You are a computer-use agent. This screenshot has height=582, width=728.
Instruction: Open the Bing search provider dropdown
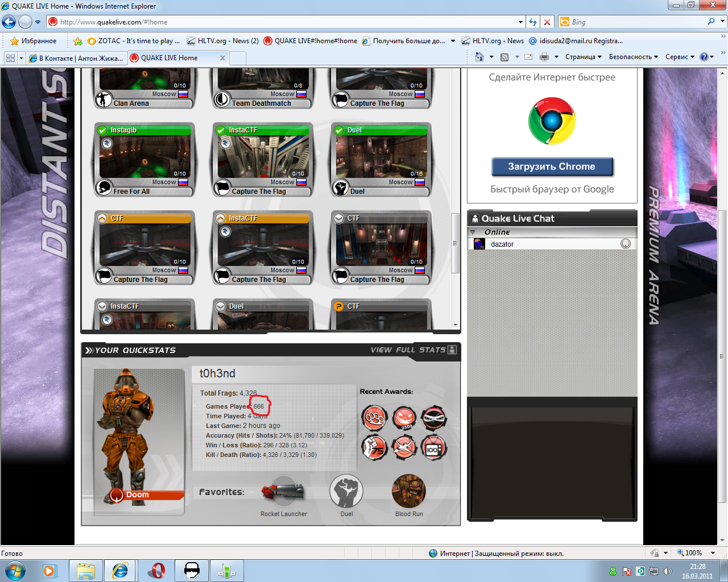click(x=723, y=22)
